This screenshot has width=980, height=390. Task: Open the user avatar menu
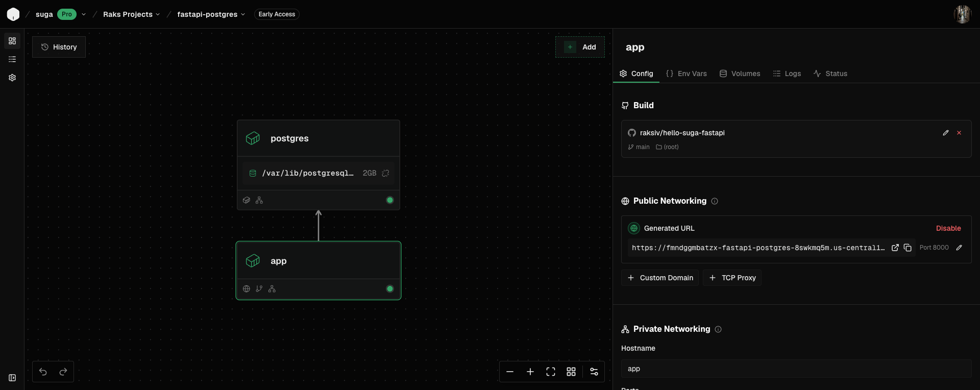tap(963, 14)
